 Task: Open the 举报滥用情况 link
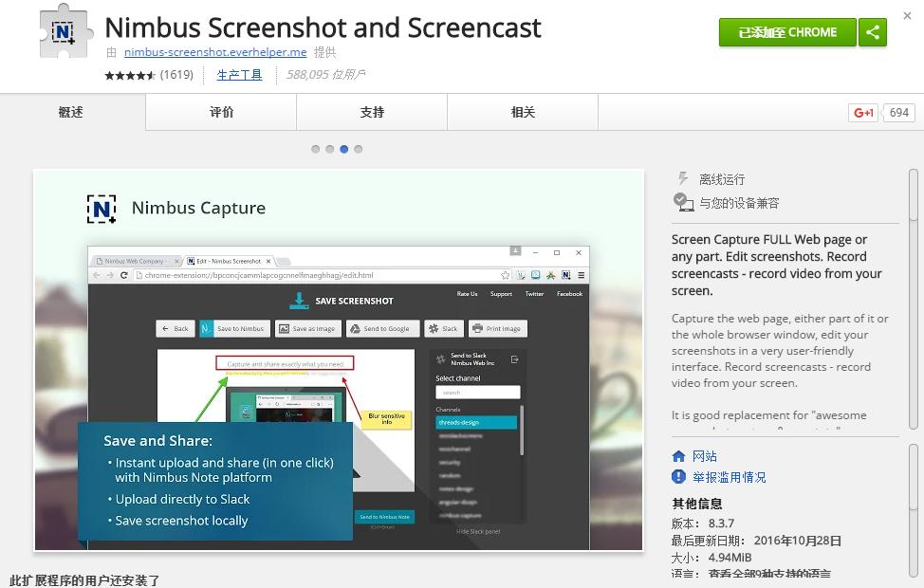[729, 477]
